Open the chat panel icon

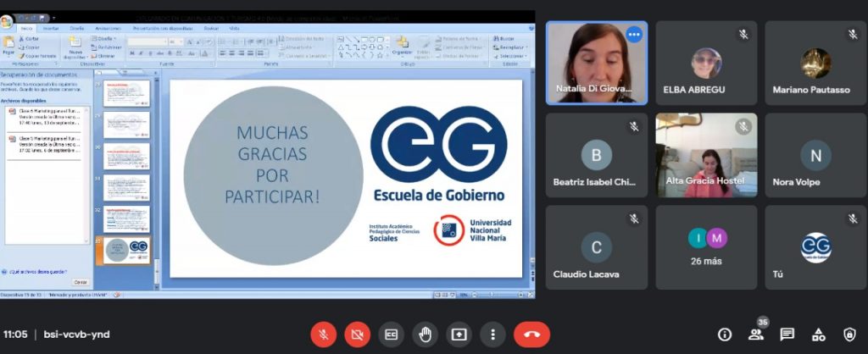787,334
